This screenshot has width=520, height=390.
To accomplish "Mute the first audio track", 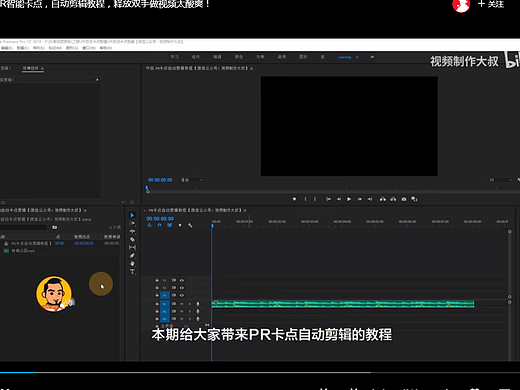I will point(182,304).
